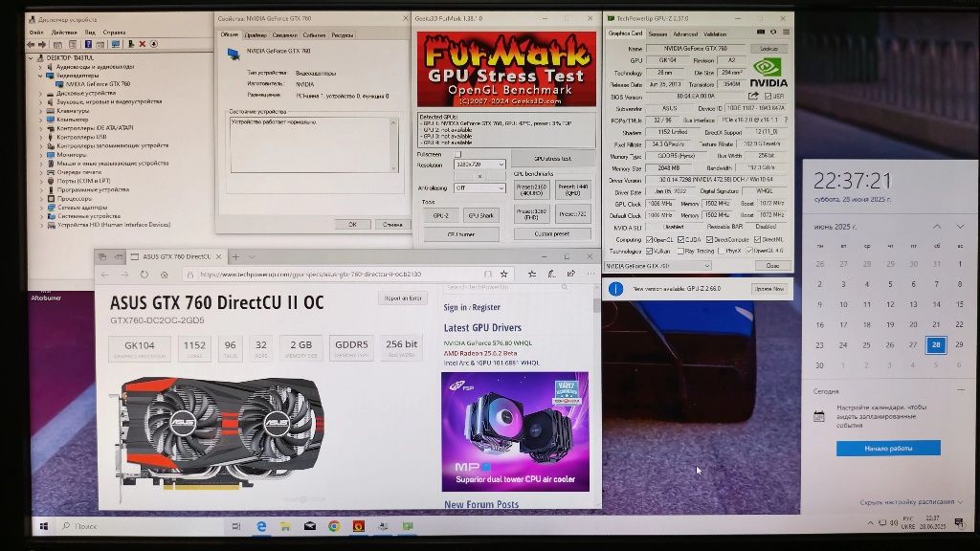This screenshot has height=551, width=980.
Task: Go to browser home page icon
Action: [x=165, y=275]
